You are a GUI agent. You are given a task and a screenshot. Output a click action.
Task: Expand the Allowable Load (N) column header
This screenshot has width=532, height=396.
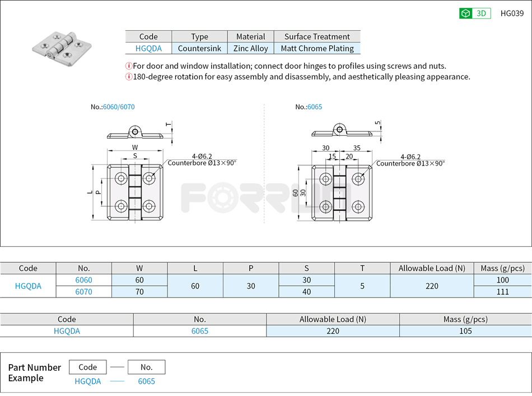click(431, 268)
